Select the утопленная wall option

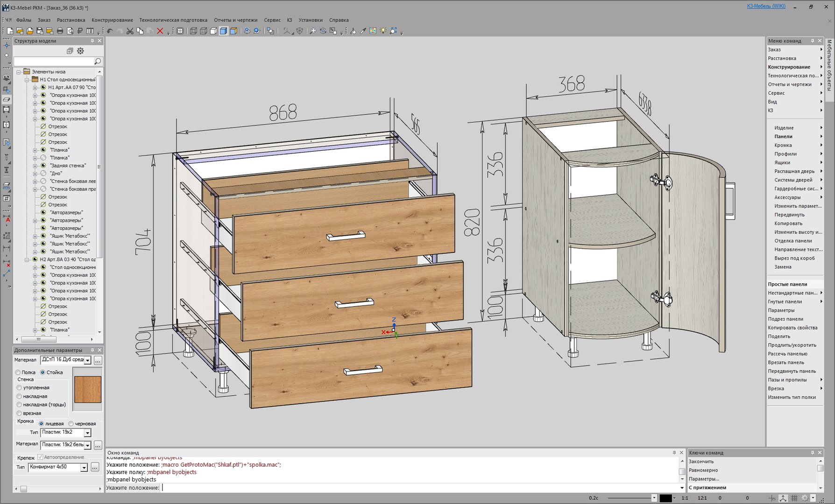click(19, 388)
